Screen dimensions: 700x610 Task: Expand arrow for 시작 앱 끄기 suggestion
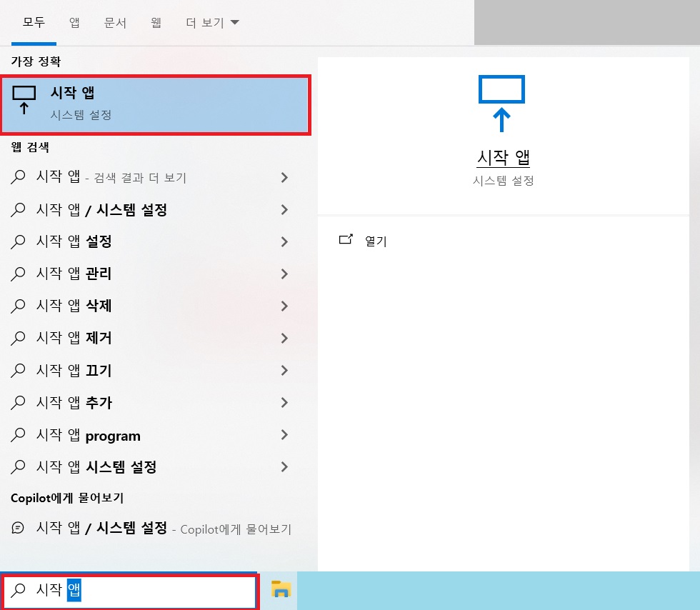284,370
